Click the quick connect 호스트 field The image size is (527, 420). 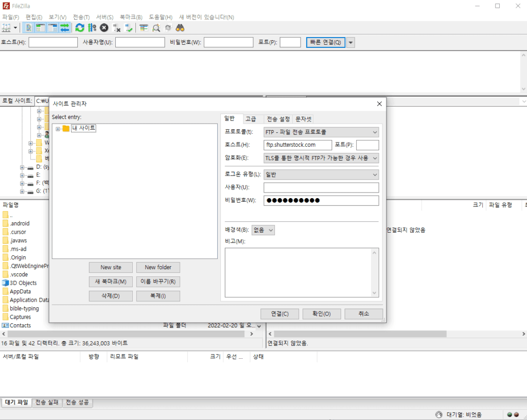53,42
